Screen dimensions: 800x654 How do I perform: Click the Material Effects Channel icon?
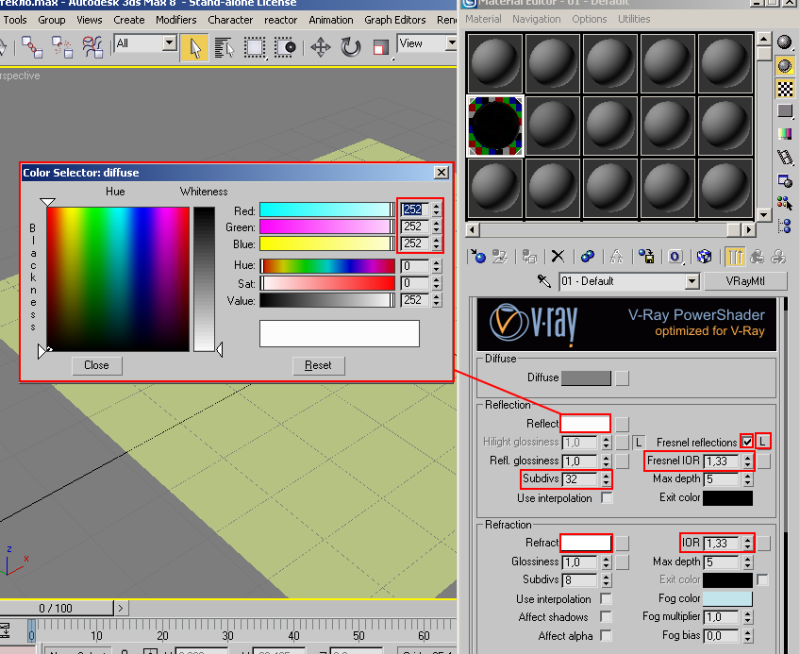(675, 256)
